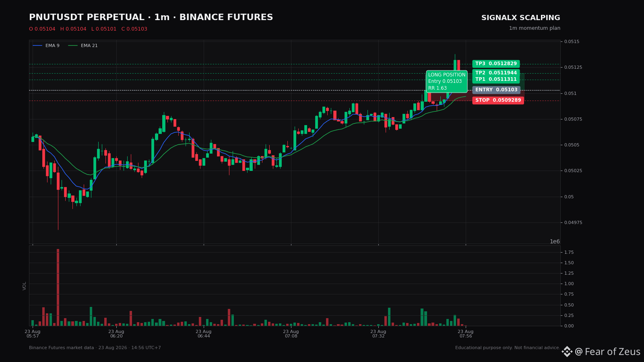Click the 0.05025 price axis label
The height and width of the screenshot is (362, 644).
point(573,171)
